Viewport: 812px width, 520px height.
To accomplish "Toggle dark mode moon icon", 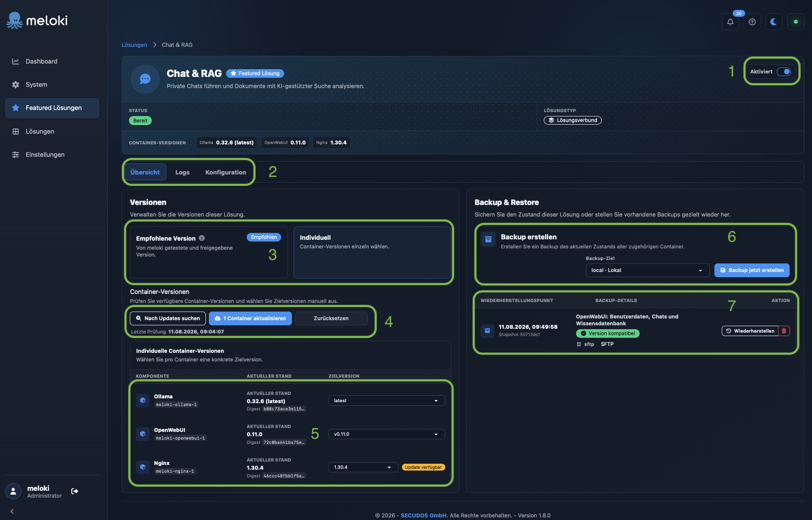I will pos(774,22).
